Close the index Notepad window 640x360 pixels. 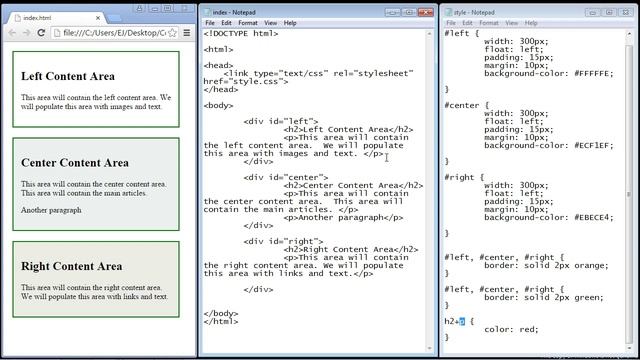tap(426, 12)
